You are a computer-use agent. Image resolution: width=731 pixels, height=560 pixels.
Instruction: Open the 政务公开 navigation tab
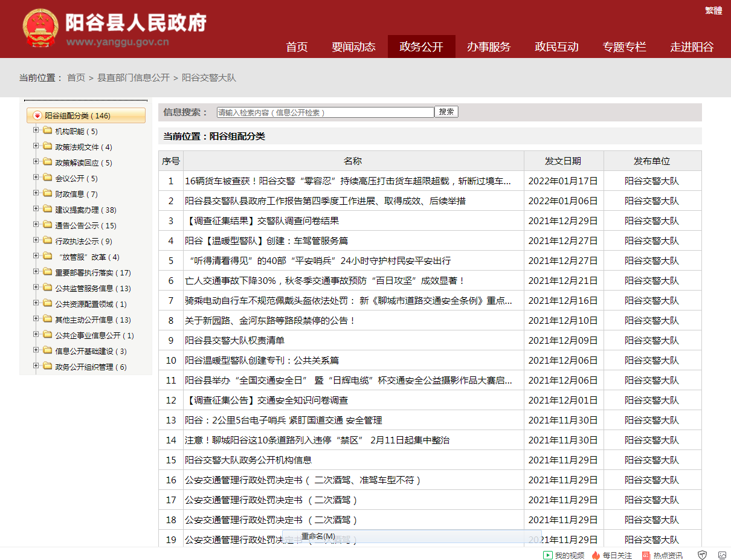coord(421,47)
